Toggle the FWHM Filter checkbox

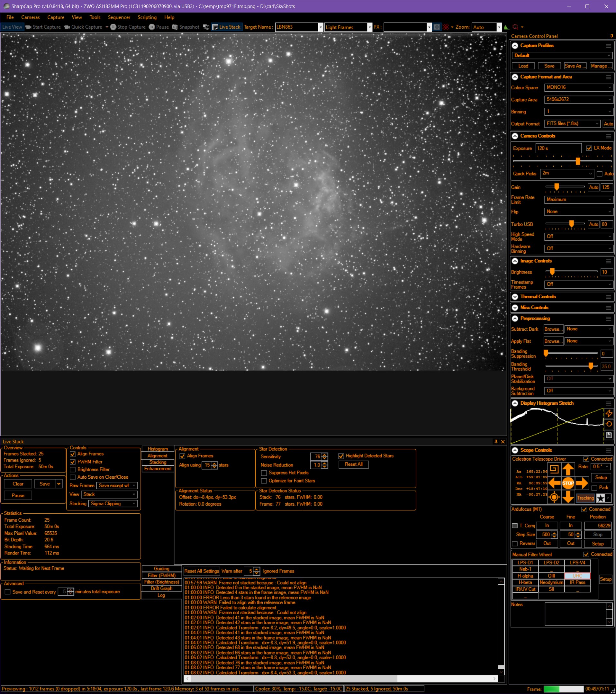coord(73,462)
